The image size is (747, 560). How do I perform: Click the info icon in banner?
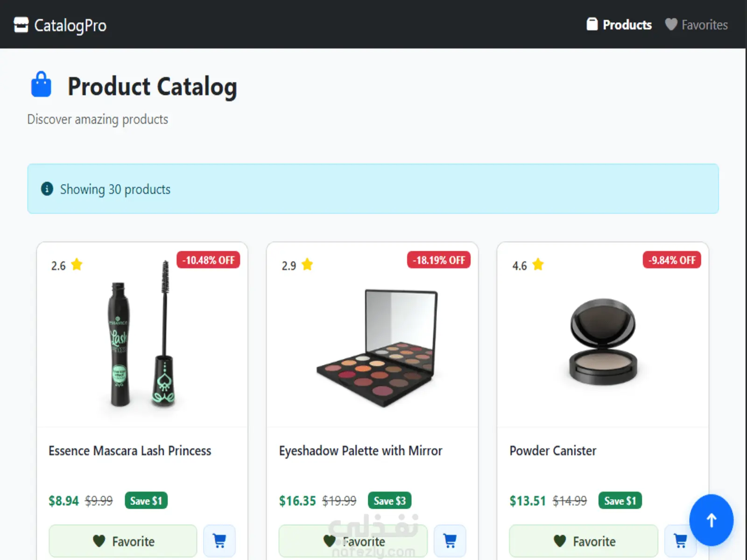click(47, 189)
